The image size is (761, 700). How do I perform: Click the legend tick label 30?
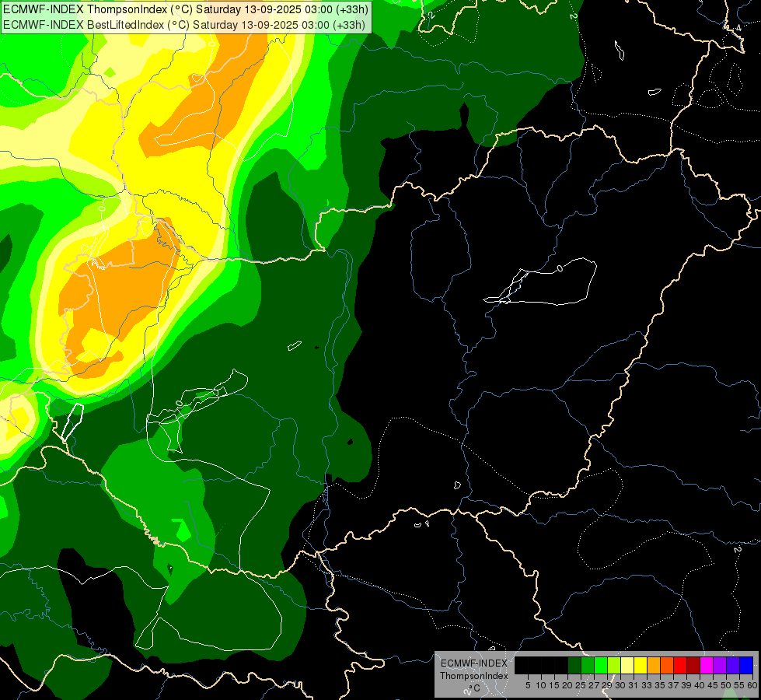tap(620, 685)
